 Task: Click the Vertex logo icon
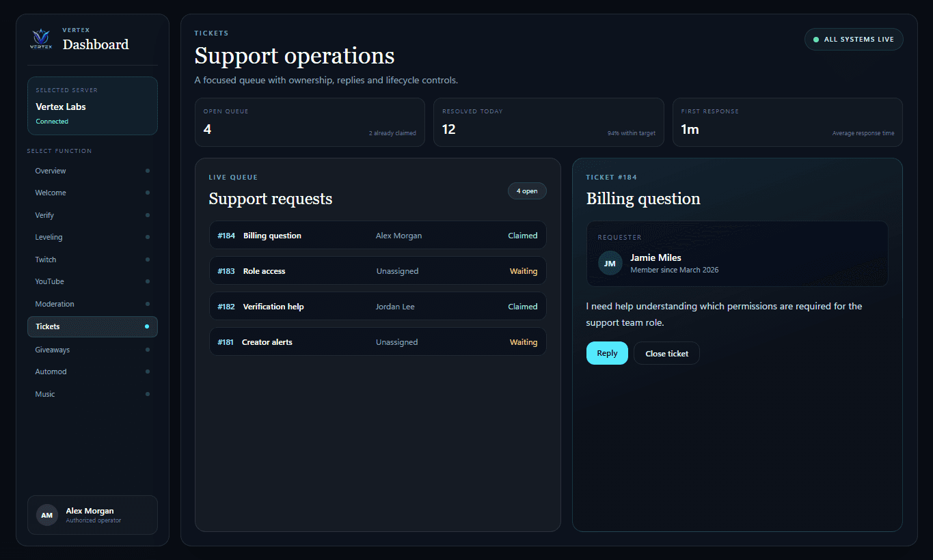(40, 39)
